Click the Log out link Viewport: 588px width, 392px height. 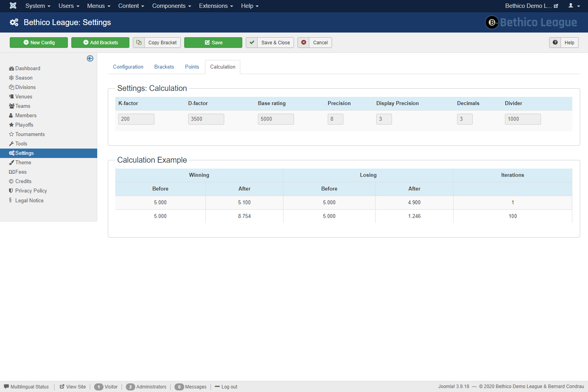[x=229, y=387]
